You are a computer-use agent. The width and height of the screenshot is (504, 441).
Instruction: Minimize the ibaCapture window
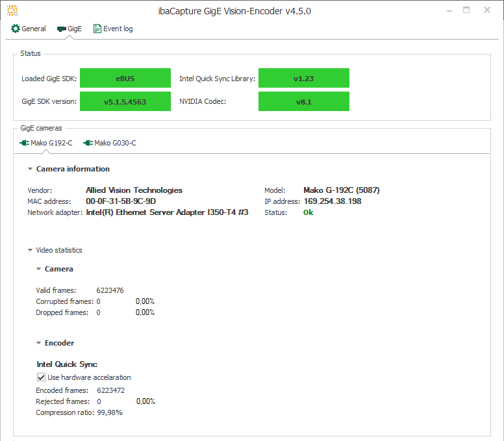[449, 10]
